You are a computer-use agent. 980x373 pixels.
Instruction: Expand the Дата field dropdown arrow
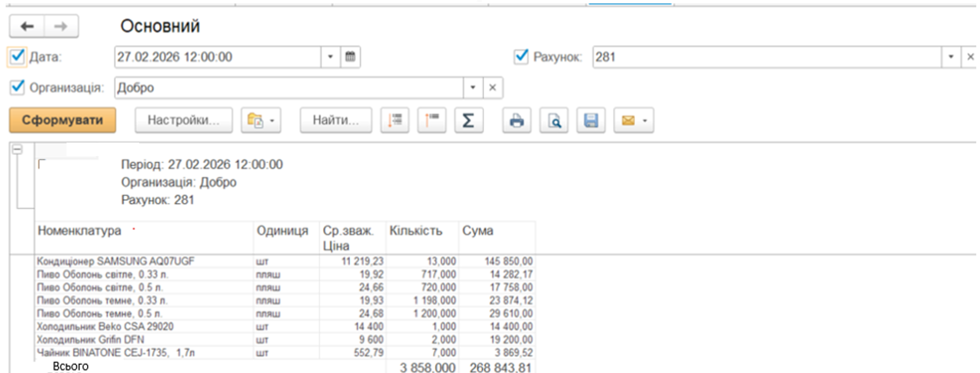(330, 57)
